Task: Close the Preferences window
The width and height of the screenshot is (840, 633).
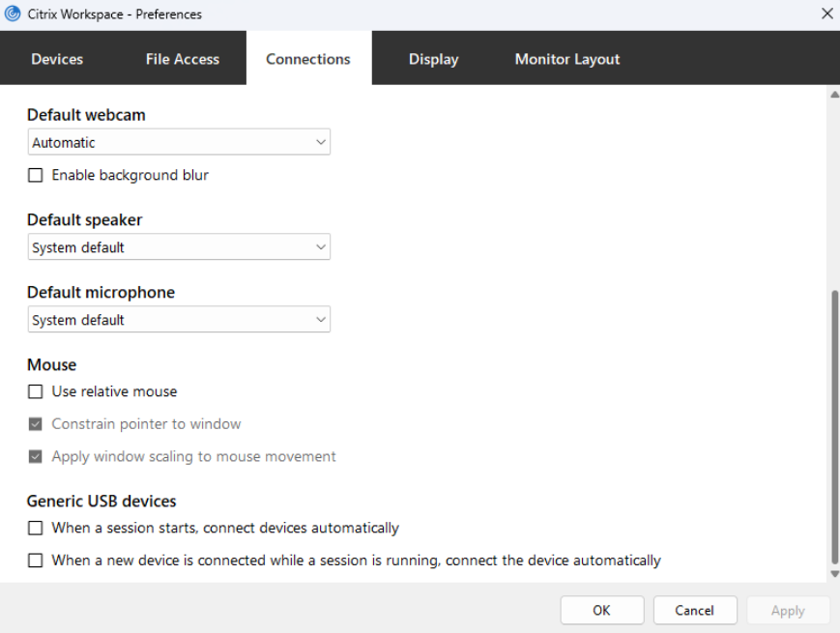Action: 826,14
